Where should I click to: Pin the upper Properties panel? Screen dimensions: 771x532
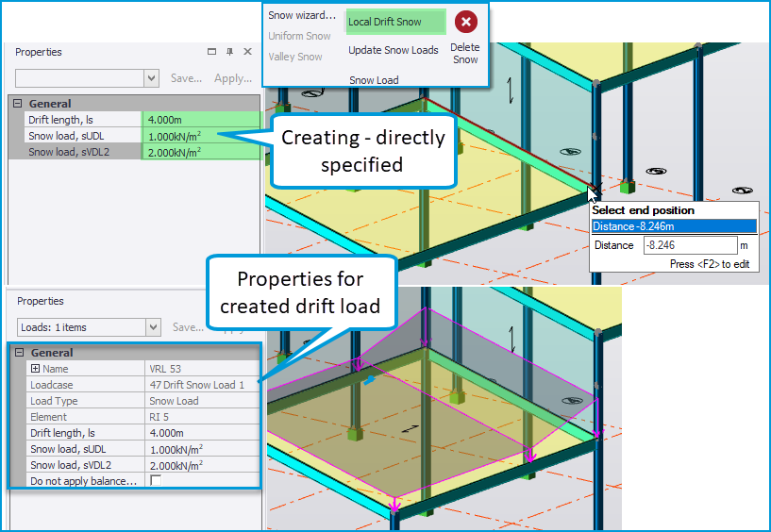229,52
